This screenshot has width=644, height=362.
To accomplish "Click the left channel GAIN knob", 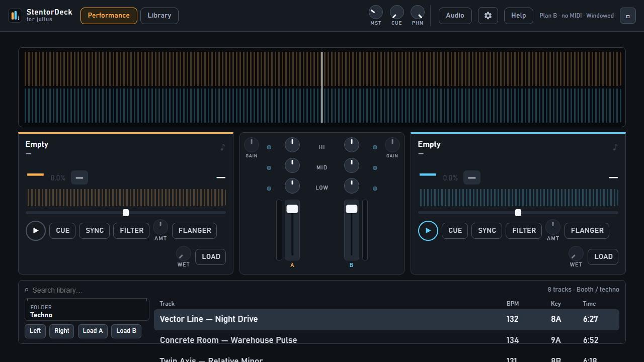I will point(252,145).
